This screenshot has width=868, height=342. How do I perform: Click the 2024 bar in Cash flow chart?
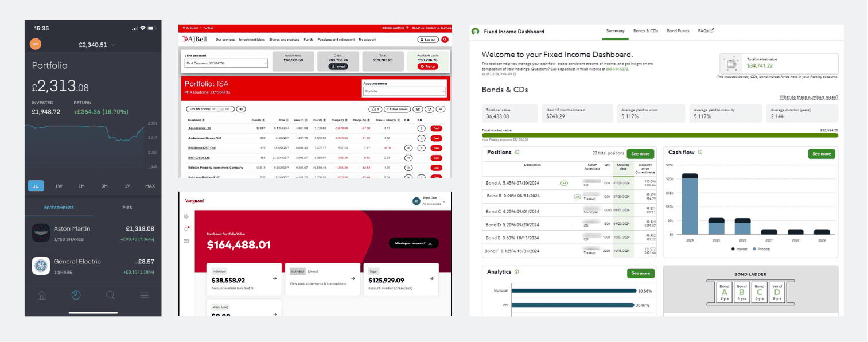click(690, 204)
